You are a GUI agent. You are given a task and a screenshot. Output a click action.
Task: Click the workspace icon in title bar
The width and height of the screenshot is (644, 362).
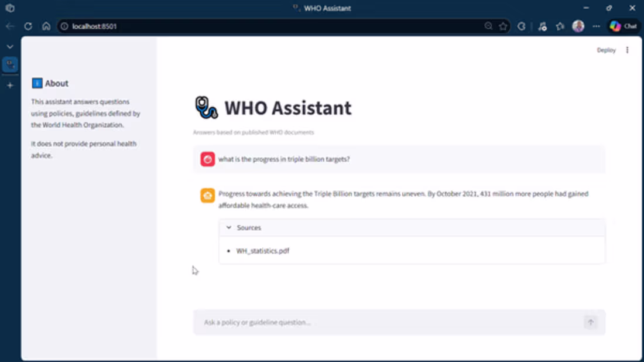(11, 8)
